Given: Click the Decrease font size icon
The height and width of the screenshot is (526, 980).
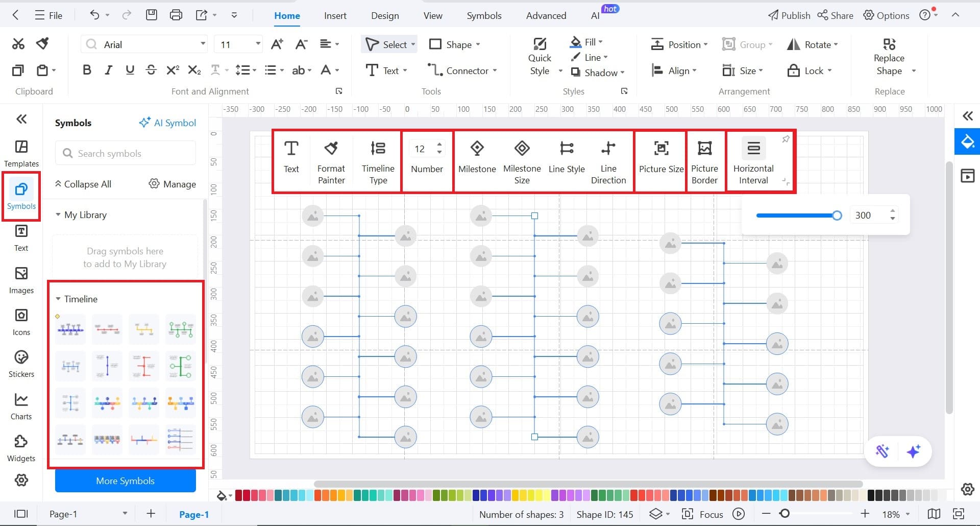Looking at the screenshot, I should 302,44.
